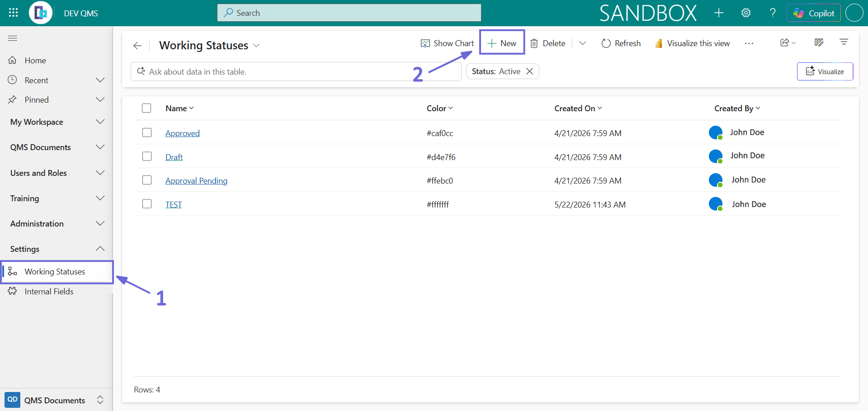Open the Draft record link

[174, 157]
